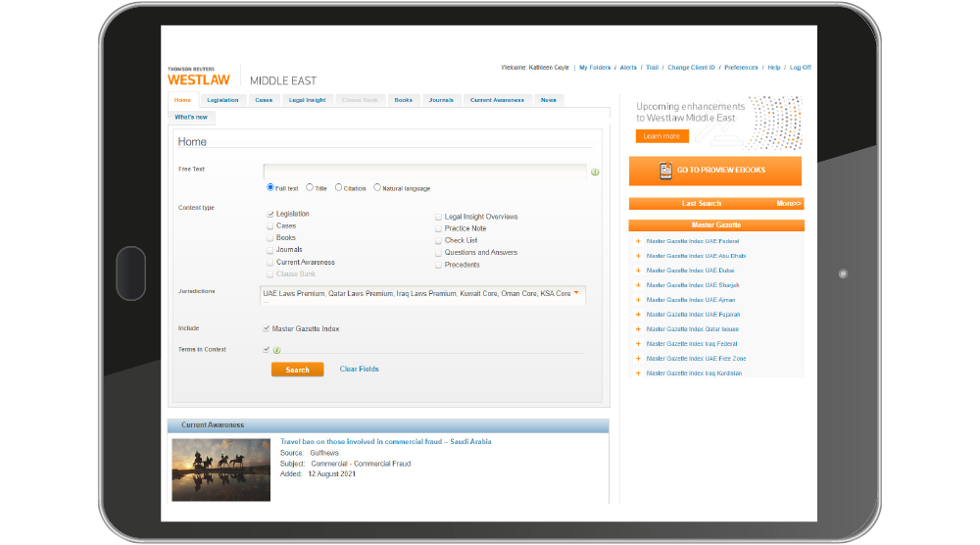
Task: Click the Terms in Context info icon
Action: pyautogui.click(x=277, y=350)
